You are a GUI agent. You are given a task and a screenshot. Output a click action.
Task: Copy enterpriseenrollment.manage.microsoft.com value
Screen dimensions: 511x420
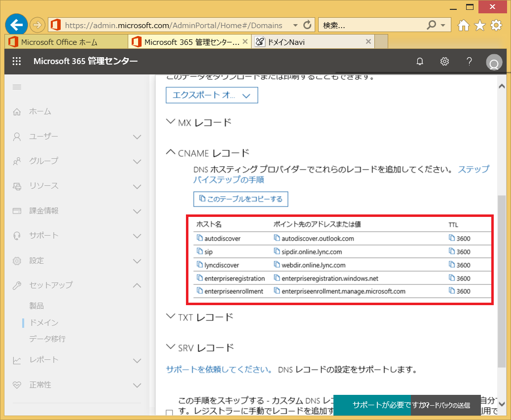pos(277,291)
